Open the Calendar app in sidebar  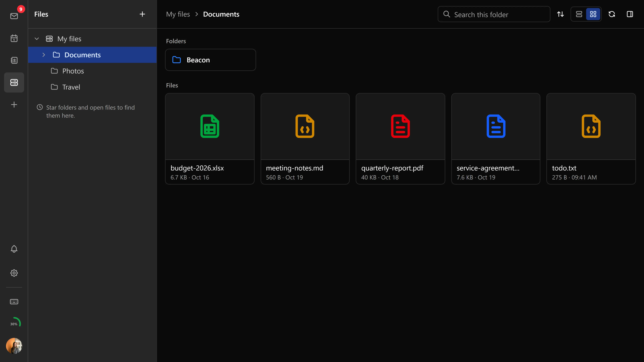click(x=14, y=38)
